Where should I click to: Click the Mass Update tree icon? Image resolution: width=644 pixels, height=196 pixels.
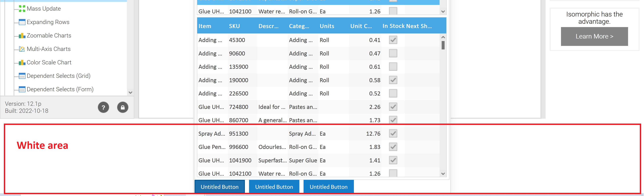[x=22, y=9]
